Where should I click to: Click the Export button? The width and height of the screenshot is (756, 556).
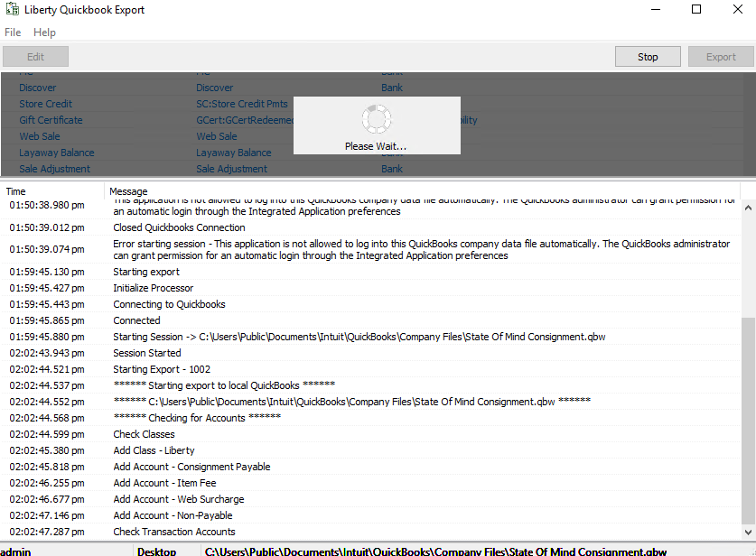click(x=721, y=57)
